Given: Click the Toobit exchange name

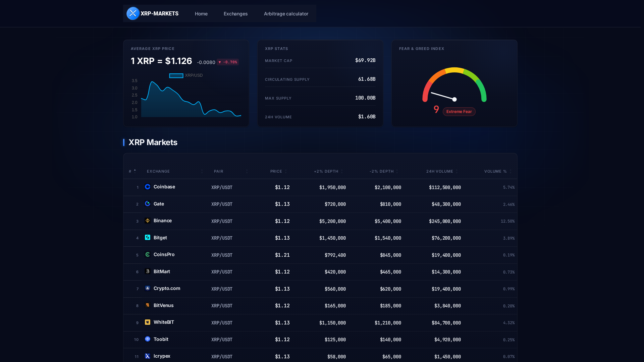Looking at the screenshot, I should point(161,339).
